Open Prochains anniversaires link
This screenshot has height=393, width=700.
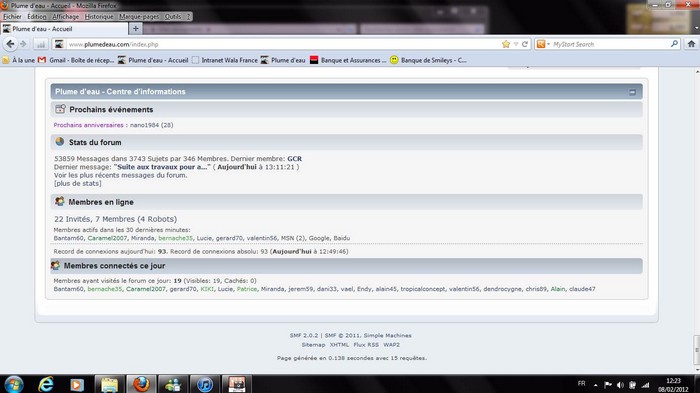[88, 125]
